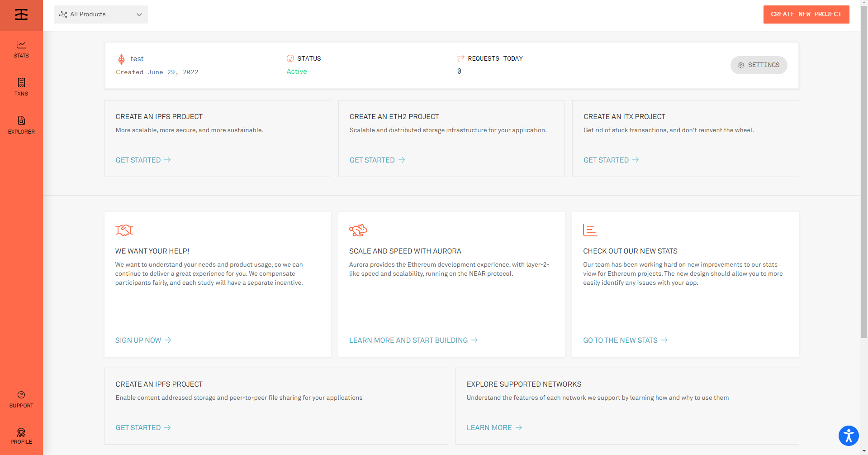Open the accessibility widget
The height and width of the screenshot is (455, 868).
click(x=848, y=436)
